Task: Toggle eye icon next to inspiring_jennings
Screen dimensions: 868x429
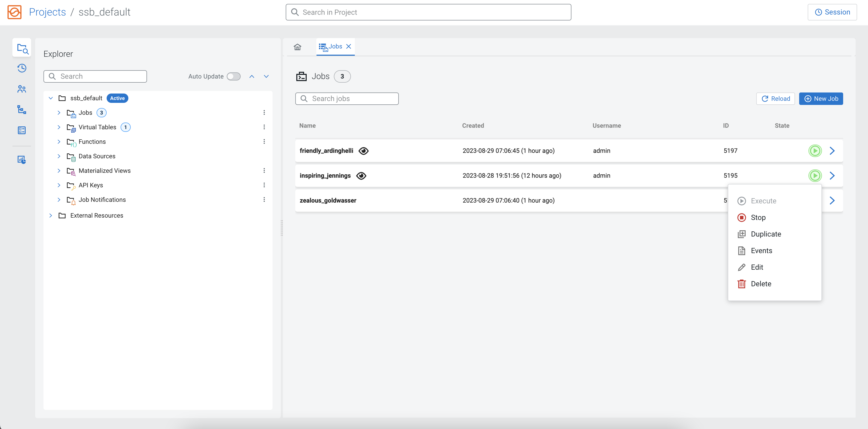Action: (361, 176)
